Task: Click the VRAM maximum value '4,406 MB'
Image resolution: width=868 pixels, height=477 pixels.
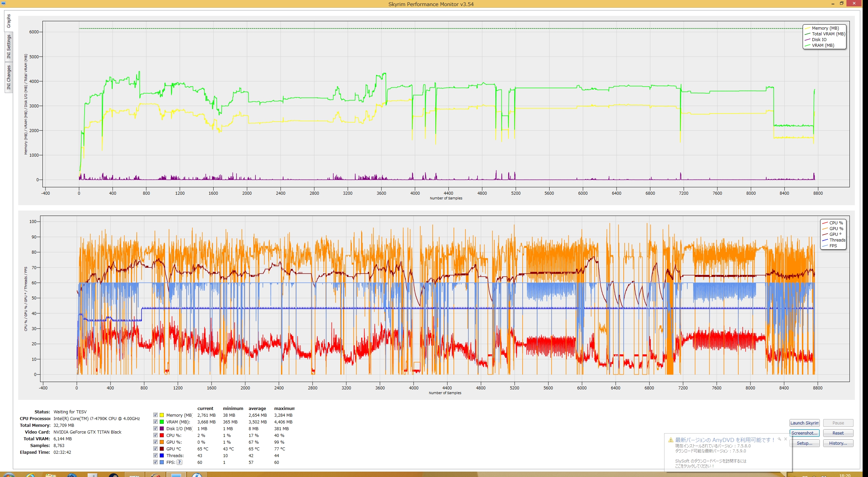Action: point(283,422)
